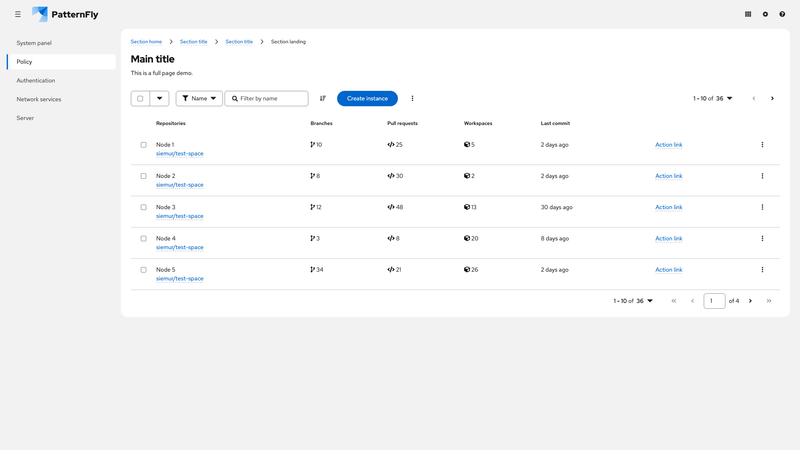Click the Create instance button
The image size is (800, 450).
(x=367, y=99)
